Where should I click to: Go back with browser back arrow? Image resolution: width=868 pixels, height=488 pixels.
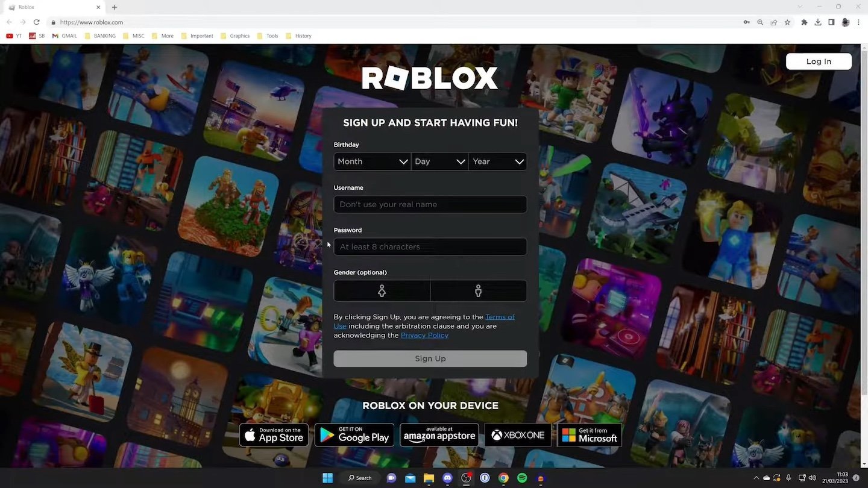point(9,22)
